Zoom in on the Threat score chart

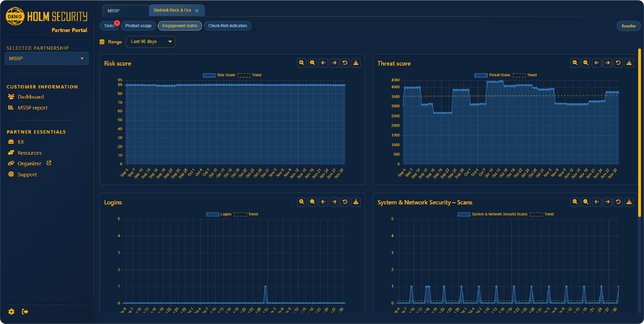(x=575, y=63)
